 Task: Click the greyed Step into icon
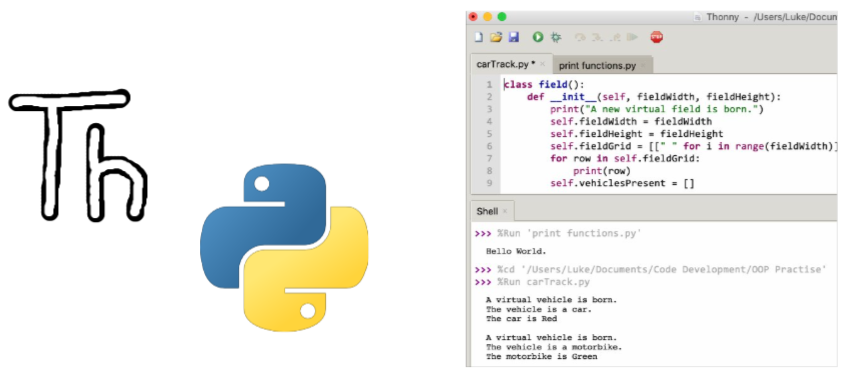(597, 37)
